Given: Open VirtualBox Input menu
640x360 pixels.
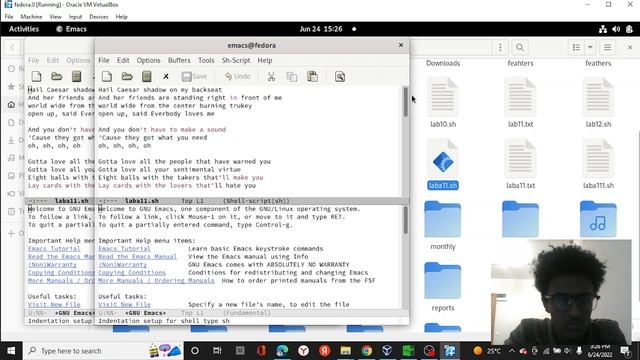Looking at the screenshot, I should (x=75, y=17).
